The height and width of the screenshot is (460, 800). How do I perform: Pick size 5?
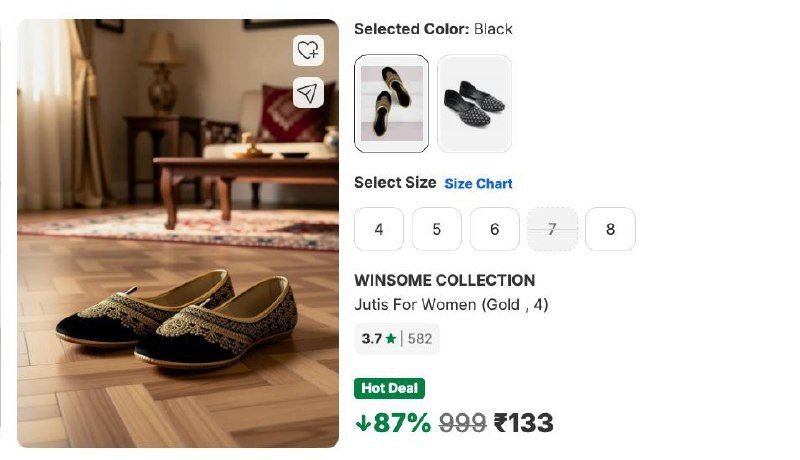[x=437, y=229]
